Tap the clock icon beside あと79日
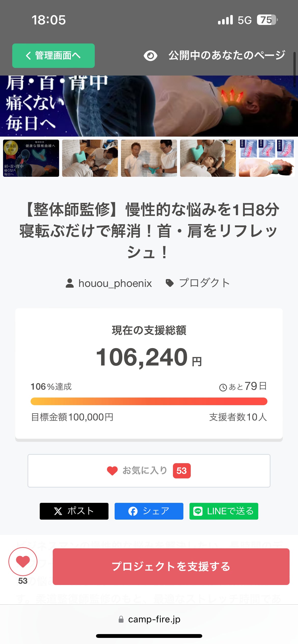Image resolution: width=298 pixels, height=644 pixels. point(223,387)
